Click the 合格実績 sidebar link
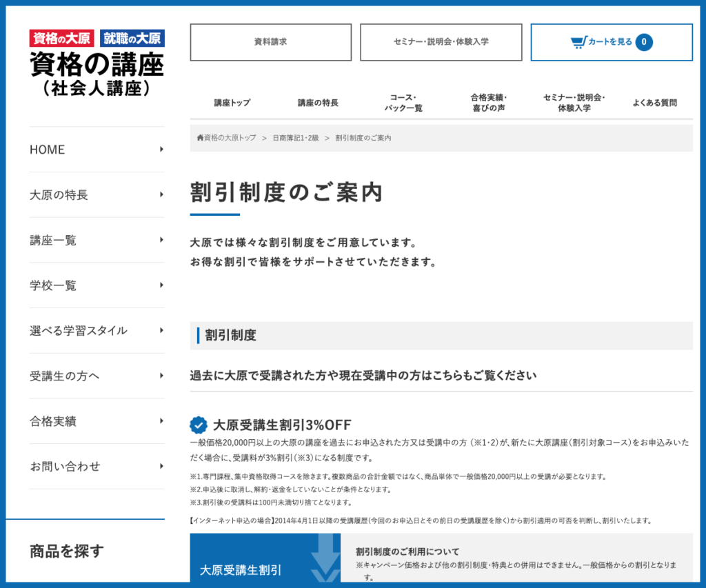The height and width of the screenshot is (588, 706). coord(97,421)
